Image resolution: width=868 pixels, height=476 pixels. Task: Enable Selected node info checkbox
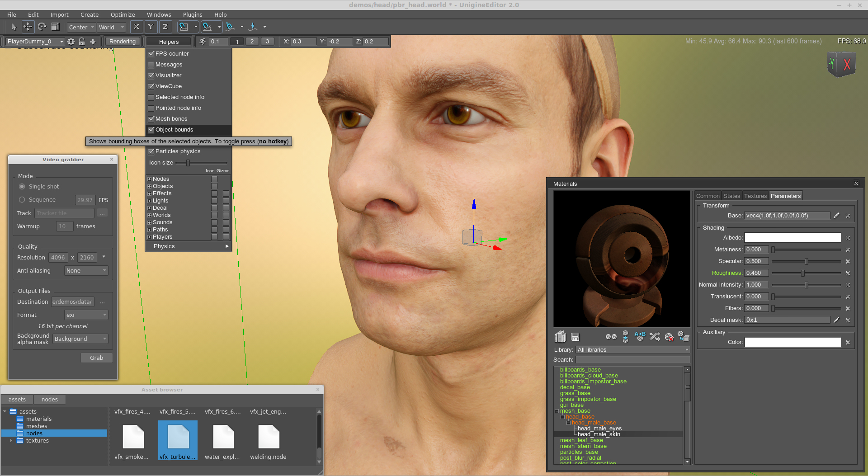coord(151,97)
